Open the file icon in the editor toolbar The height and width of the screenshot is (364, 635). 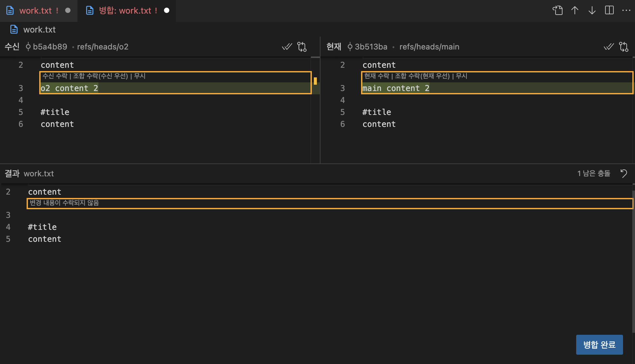[558, 11]
